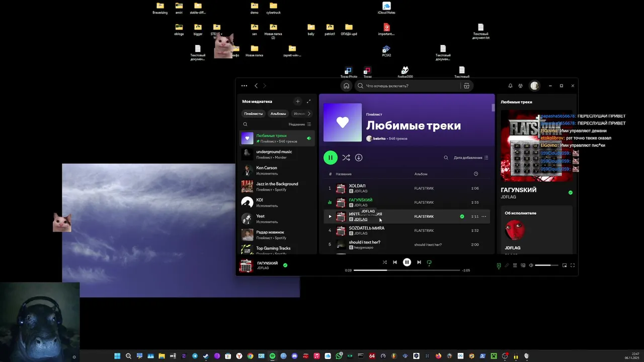Image resolution: width=644 pixels, height=362 pixels.
Task: Pause playlist with big green button
Action: 331,157
